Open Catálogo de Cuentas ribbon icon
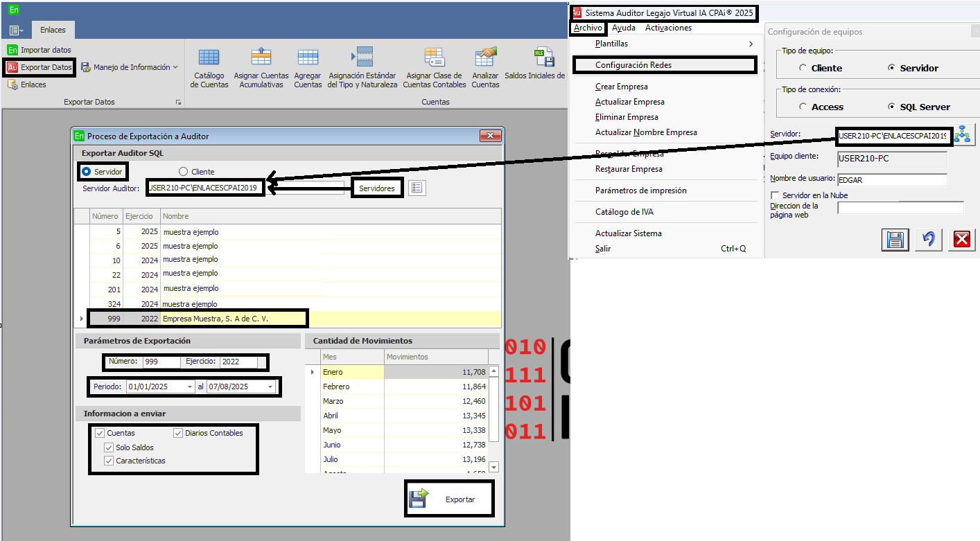The height and width of the screenshot is (541, 980). point(209,69)
